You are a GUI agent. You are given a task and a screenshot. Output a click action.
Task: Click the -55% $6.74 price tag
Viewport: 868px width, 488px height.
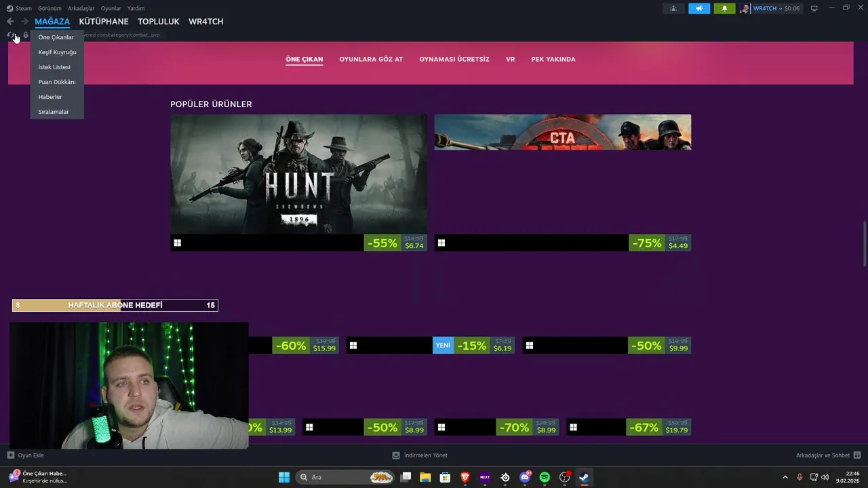tap(395, 243)
